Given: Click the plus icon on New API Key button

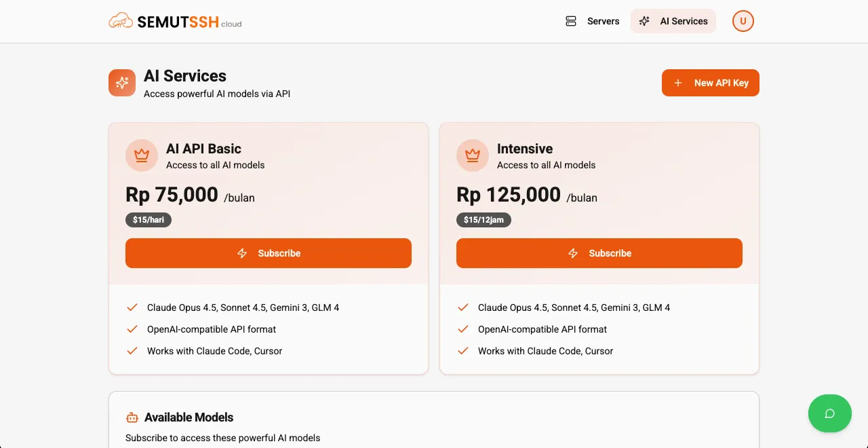Looking at the screenshot, I should click(678, 83).
